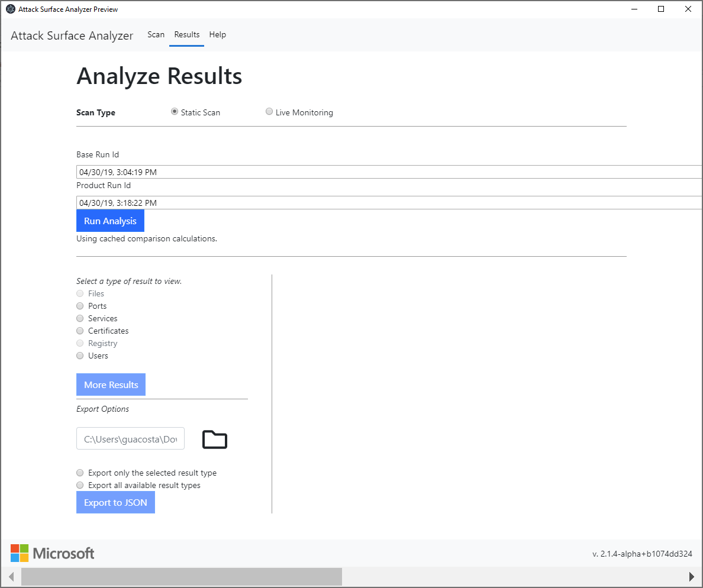Viewport: 703px width, 588px height.
Task: Enable exporting all available result types
Action: 80,485
